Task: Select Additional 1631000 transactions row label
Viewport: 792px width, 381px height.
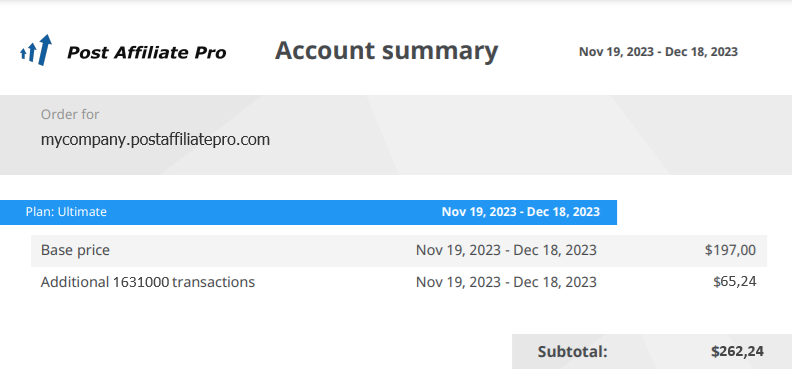Action: (147, 282)
